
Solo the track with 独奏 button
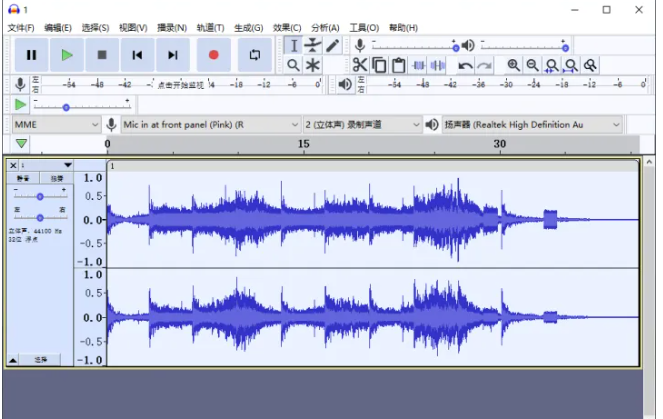(x=56, y=178)
